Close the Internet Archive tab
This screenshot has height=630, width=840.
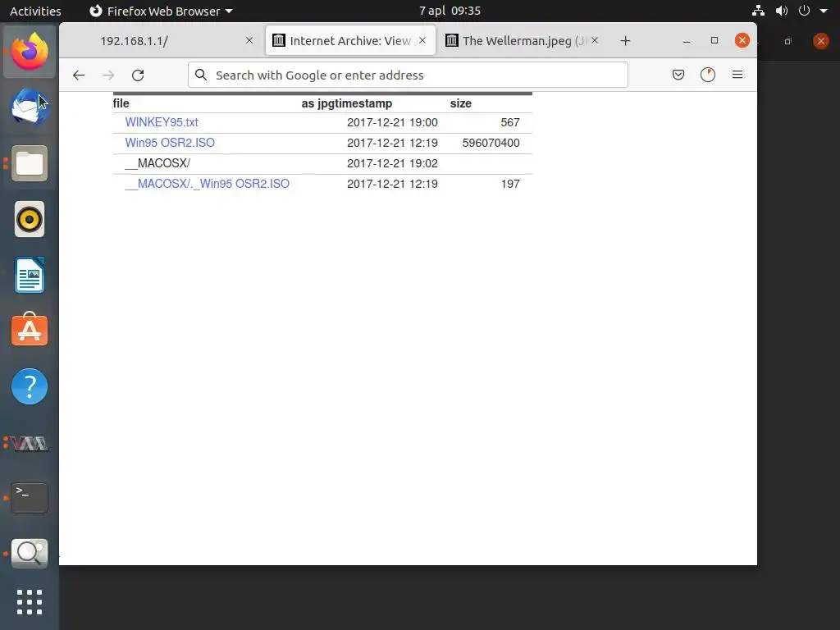[422, 40]
